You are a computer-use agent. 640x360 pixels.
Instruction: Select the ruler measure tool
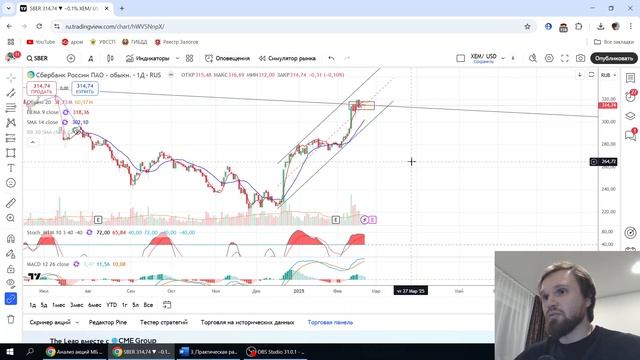11,203
